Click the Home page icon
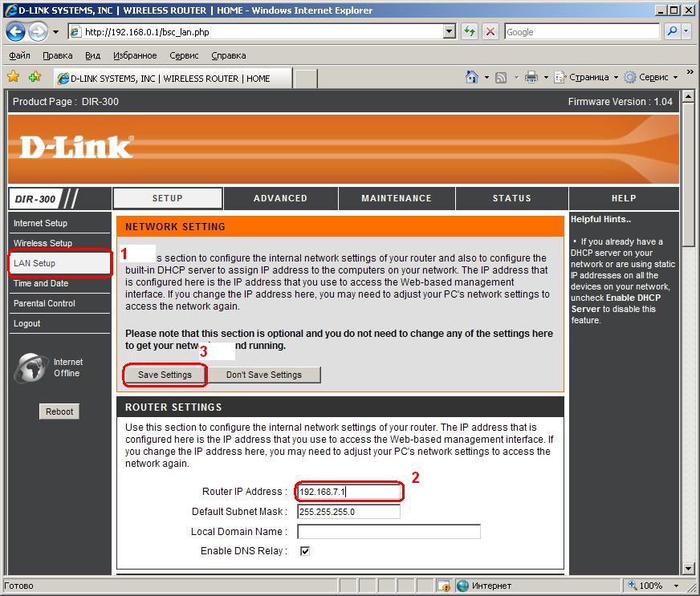This screenshot has width=700, height=596. [472, 78]
